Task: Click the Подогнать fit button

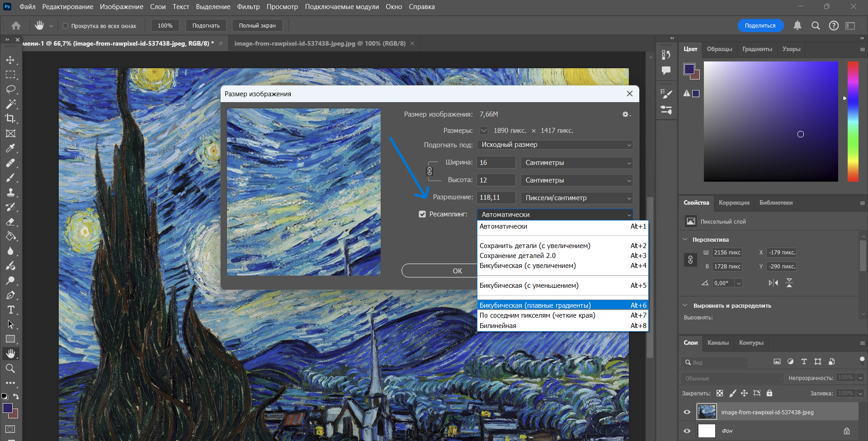Action: (x=206, y=26)
